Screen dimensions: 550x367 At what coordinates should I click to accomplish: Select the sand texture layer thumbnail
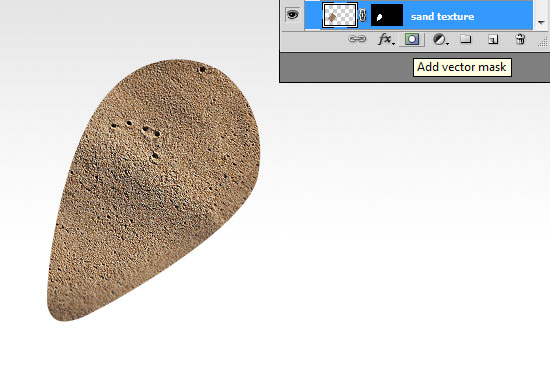(x=340, y=15)
